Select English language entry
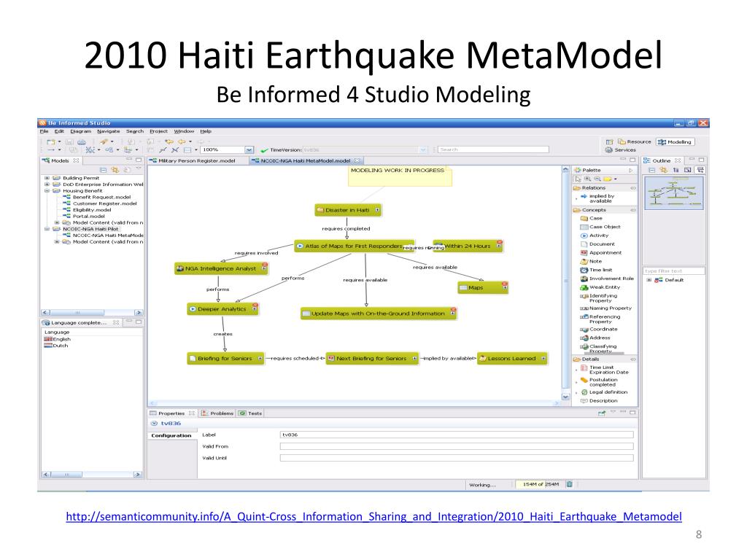 [x=57, y=339]
